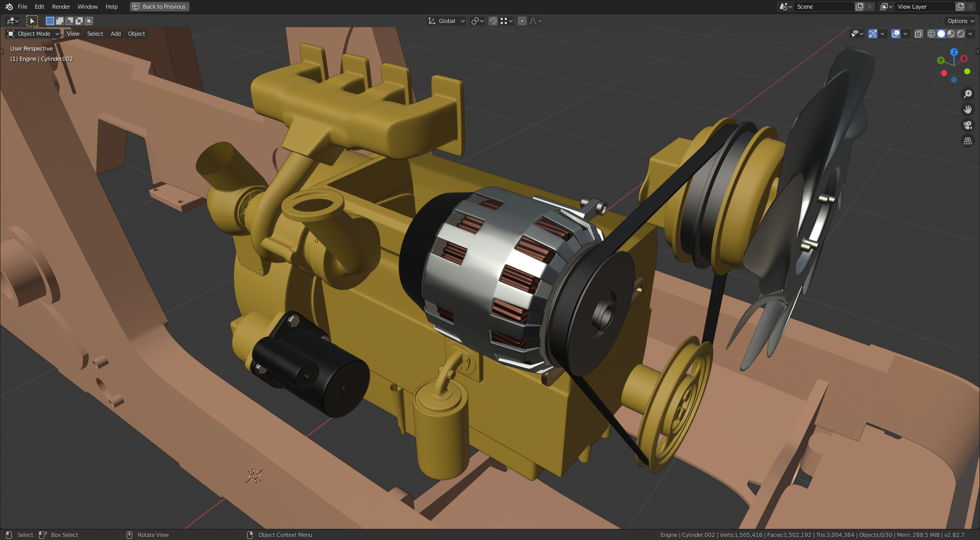Image resolution: width=980 pixels, height=540 pixels.
Task: Click the negative X red dot on gizmo
Action: 944,73
